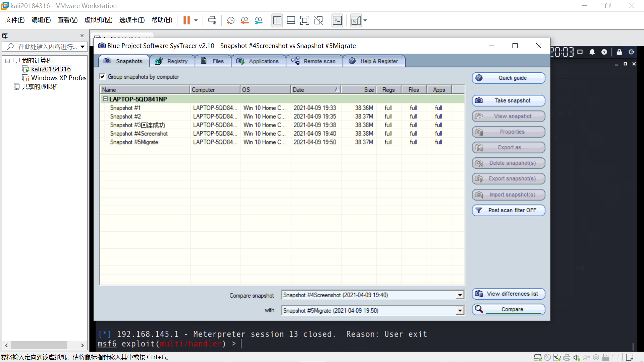Click the take VM snapshot clock icon
The image size is (644, 362).
tap(230, 20)
